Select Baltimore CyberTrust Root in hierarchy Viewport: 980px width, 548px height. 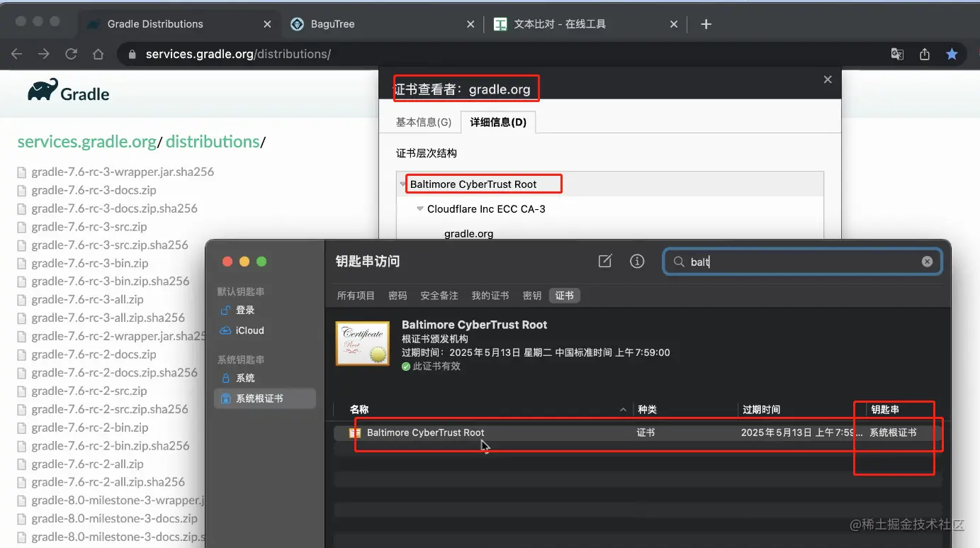coord(473,184)
